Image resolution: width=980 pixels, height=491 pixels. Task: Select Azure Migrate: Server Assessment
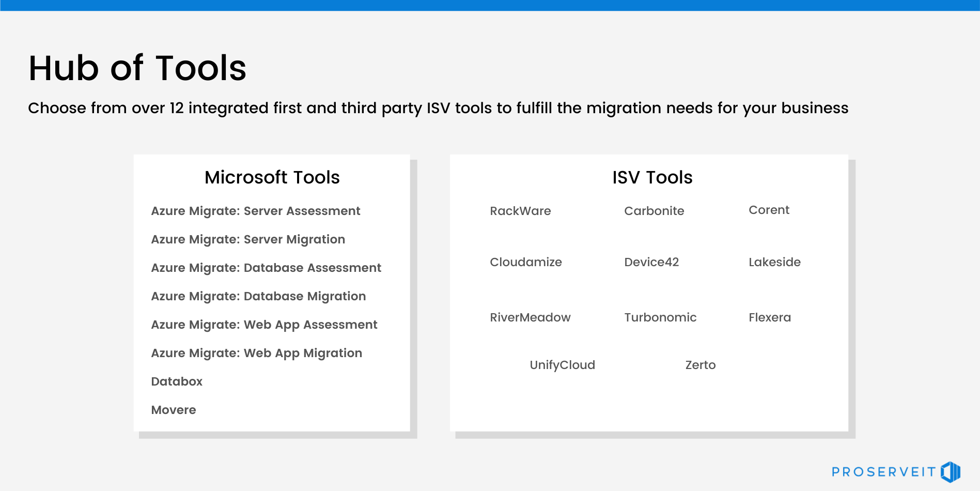coord(255,211)
